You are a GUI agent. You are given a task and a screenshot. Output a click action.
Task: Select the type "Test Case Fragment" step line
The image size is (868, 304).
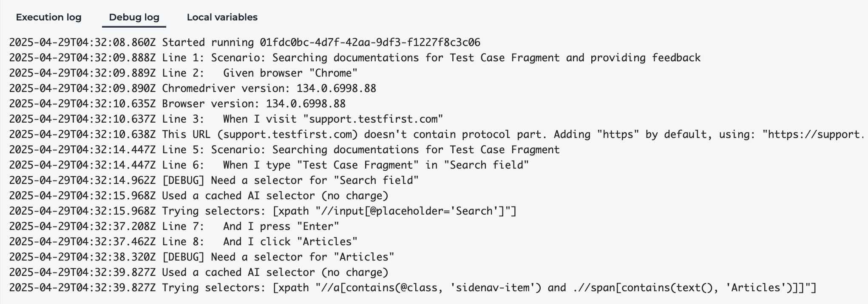point(269,165)
